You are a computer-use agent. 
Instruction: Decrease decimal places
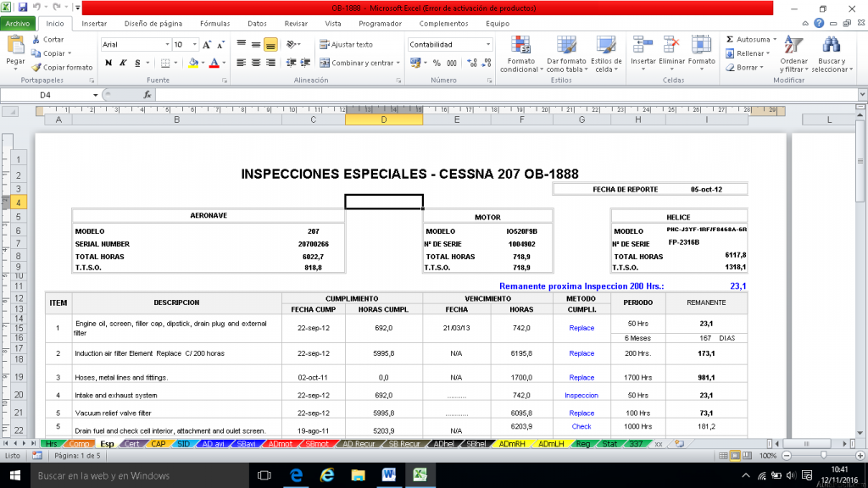[x=486, y=63]
